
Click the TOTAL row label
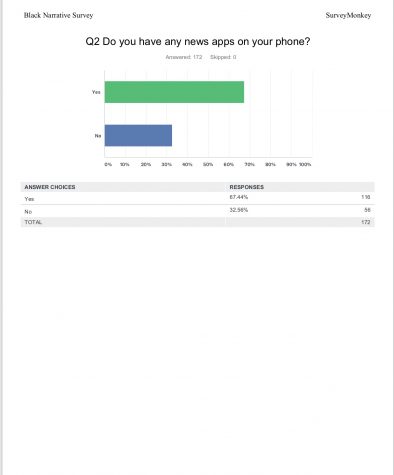33,222
